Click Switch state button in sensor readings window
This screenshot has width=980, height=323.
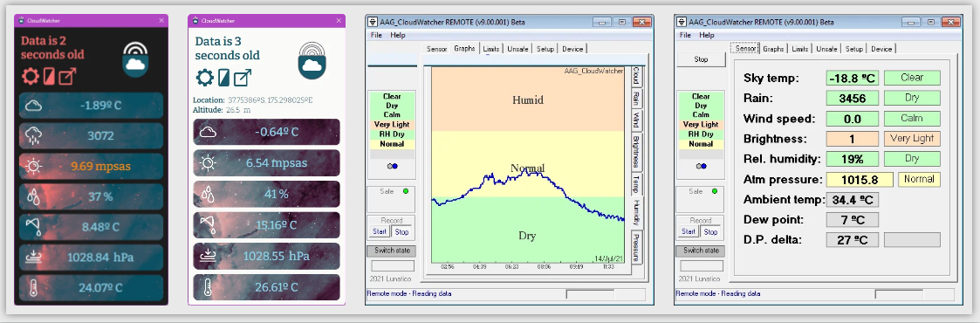coord(701,251)
